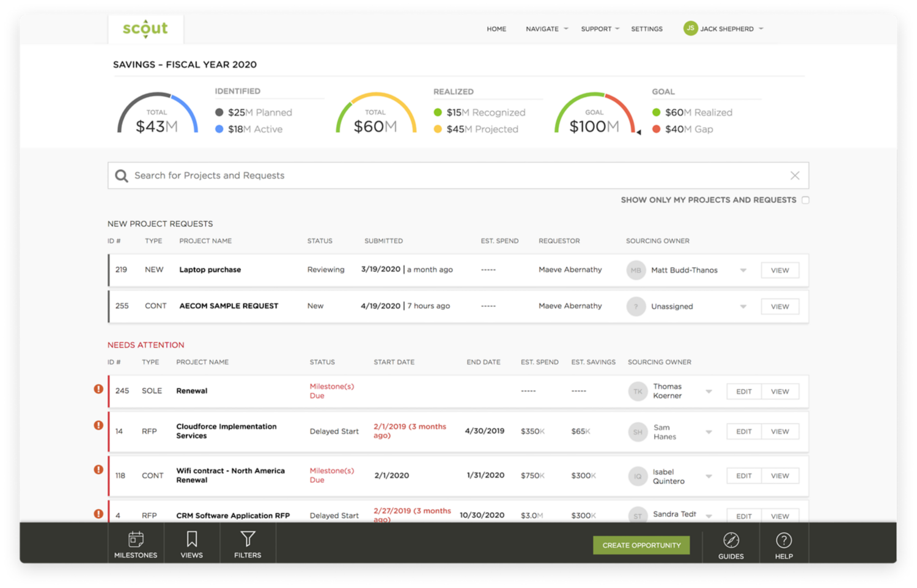Select Home in the top navigation
The image size is (917, 588).
[496, 29]
